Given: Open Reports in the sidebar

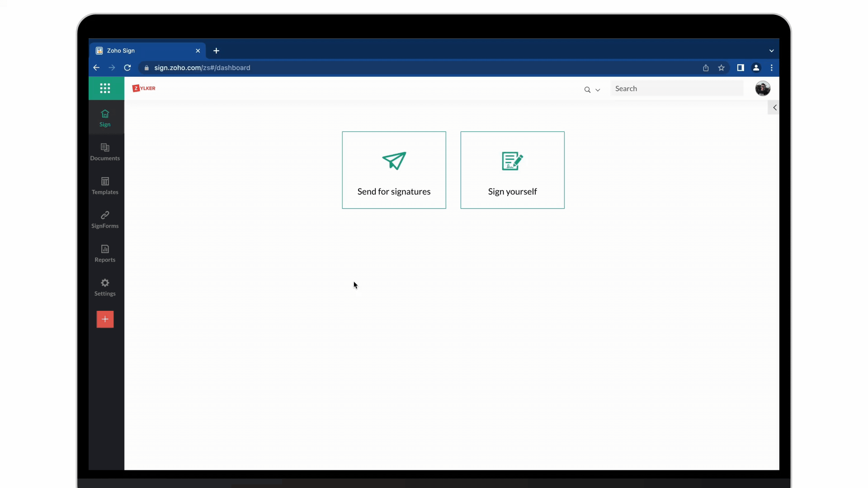Looking at the screenshot, I should (x=105, y=253).
